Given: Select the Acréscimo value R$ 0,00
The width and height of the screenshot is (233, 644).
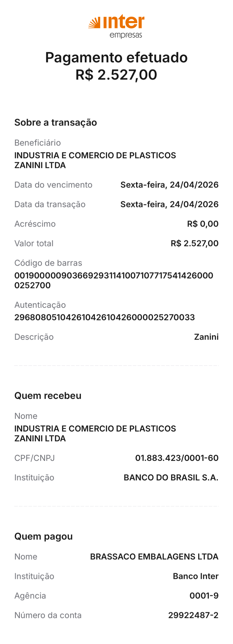Looking at the screenshot, I should 203,224.
